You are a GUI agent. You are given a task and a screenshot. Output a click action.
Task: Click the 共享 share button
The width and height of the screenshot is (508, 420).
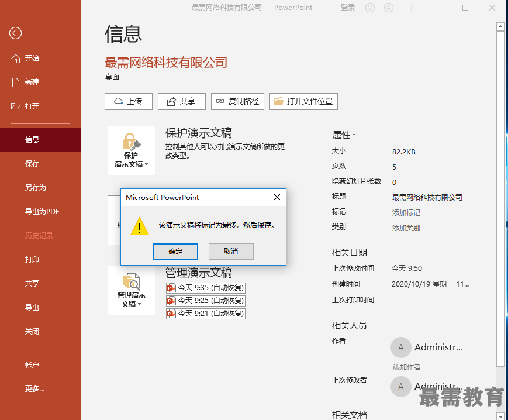[x=181, y=101]
